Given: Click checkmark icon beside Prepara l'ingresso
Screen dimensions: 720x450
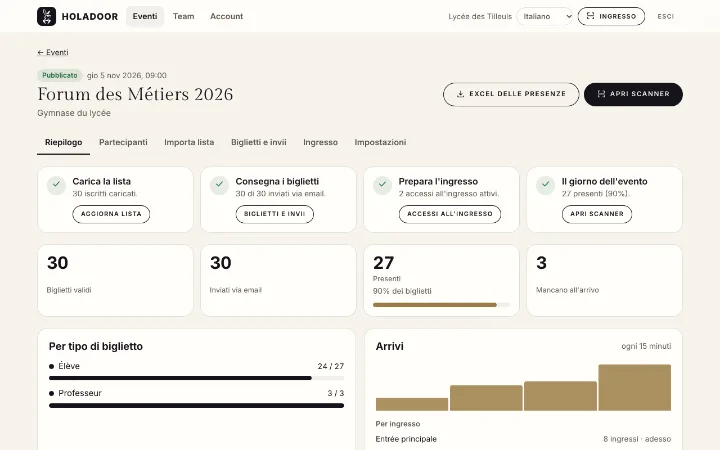Looking at the screenshot, I should pos(382,185).
